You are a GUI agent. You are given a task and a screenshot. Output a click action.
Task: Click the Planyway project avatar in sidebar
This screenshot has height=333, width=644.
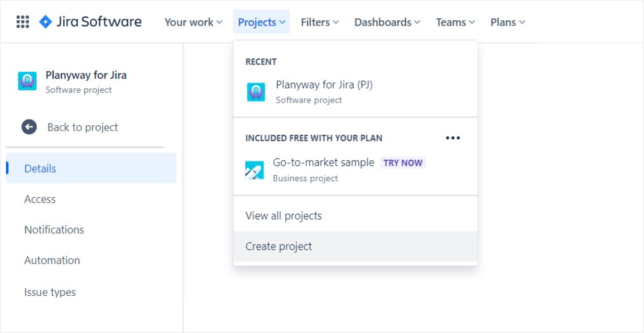point(27,81)
